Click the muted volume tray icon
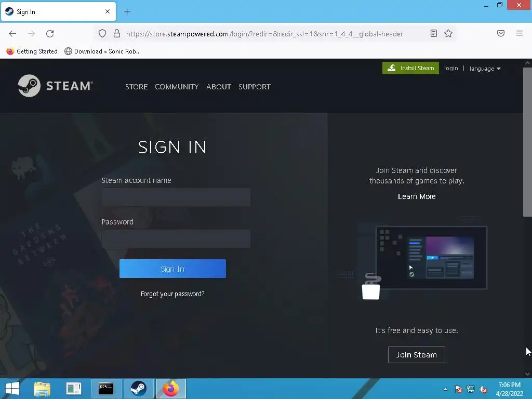 [x=483, y=389]
